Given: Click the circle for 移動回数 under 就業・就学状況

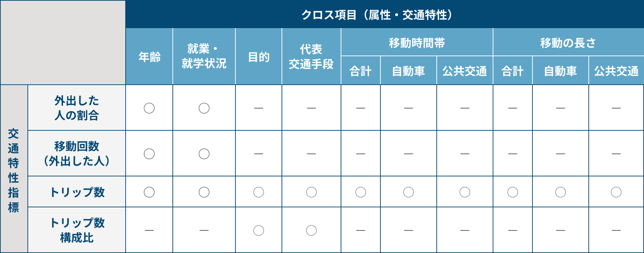Looking at the screenshot, I should coord(204,154).
